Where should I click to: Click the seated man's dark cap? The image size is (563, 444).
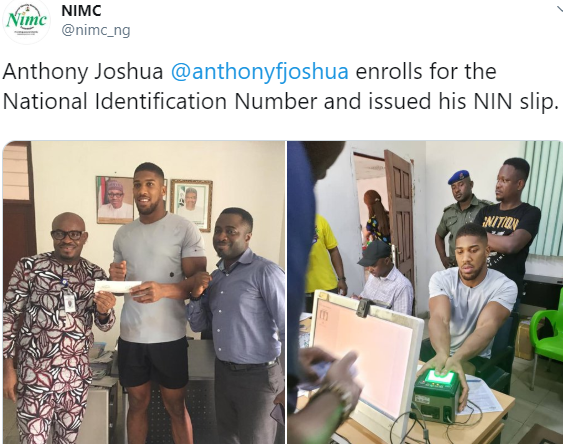click(374, 253)
